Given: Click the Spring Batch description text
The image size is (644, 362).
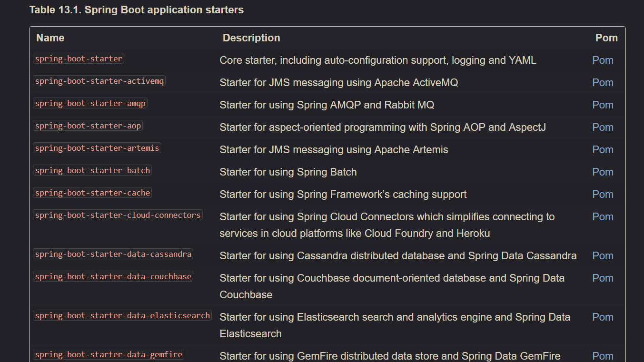Looking at the screenshot, I should coord(288,172).
